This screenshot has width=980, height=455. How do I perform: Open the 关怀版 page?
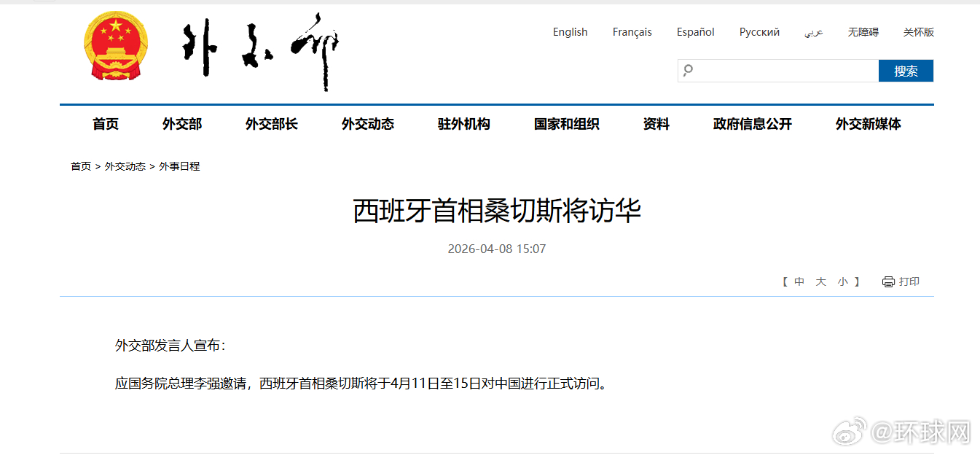point(919,32)
